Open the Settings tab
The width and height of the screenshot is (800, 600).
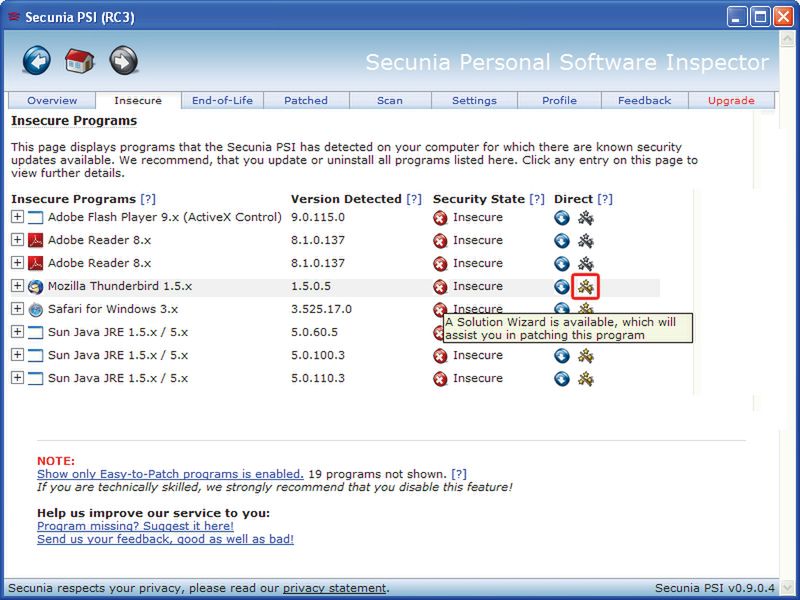point(474,101)
